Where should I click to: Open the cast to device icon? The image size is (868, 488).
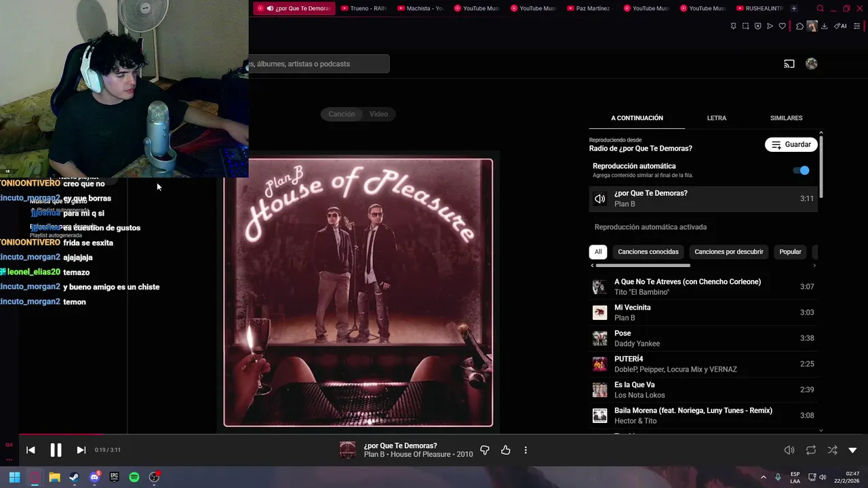coord(789,64)
